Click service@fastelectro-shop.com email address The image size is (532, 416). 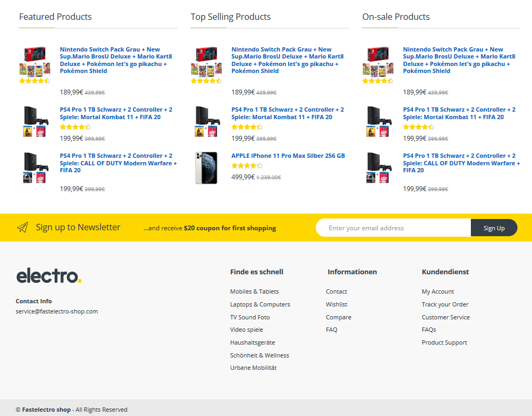57,311
